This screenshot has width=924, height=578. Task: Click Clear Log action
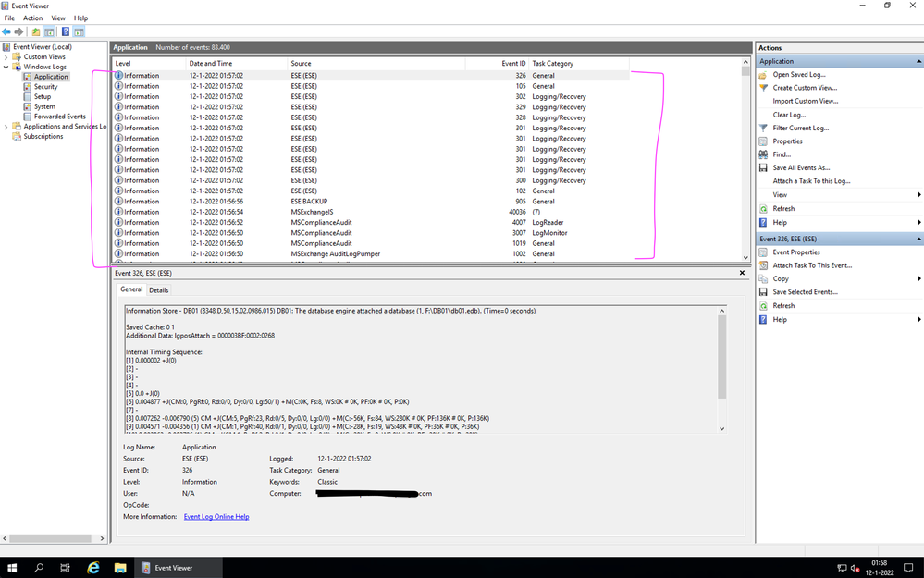pyautogui.click(x=789, y=115)
